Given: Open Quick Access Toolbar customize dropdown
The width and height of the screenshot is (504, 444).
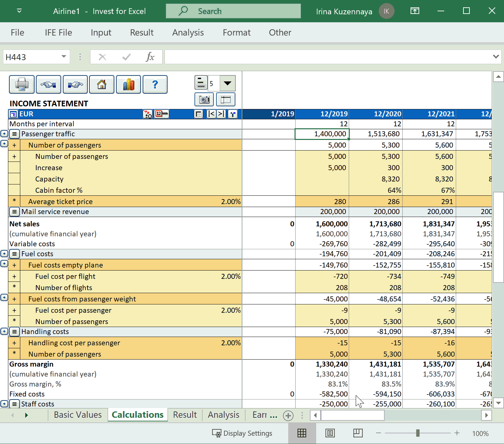Looking at the screenshot, I should tap(19, 11).
